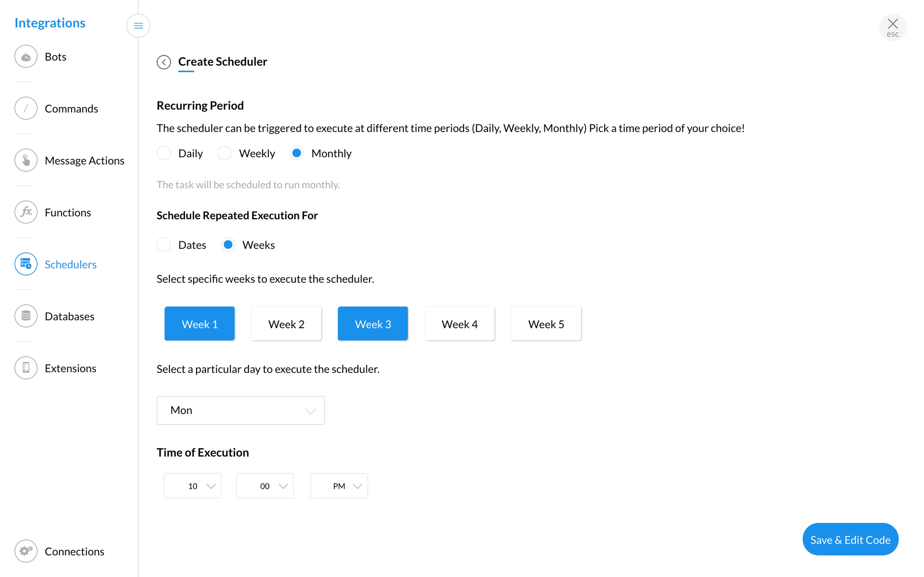Open the Bots section icon

pyautogui.click(x=26, y=56)
